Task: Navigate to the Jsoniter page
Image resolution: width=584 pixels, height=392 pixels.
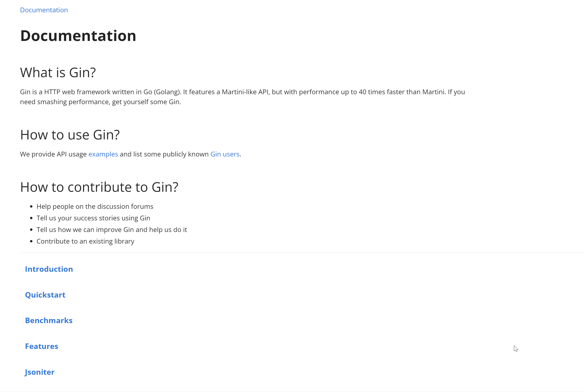Action: [x=40, y=372]
